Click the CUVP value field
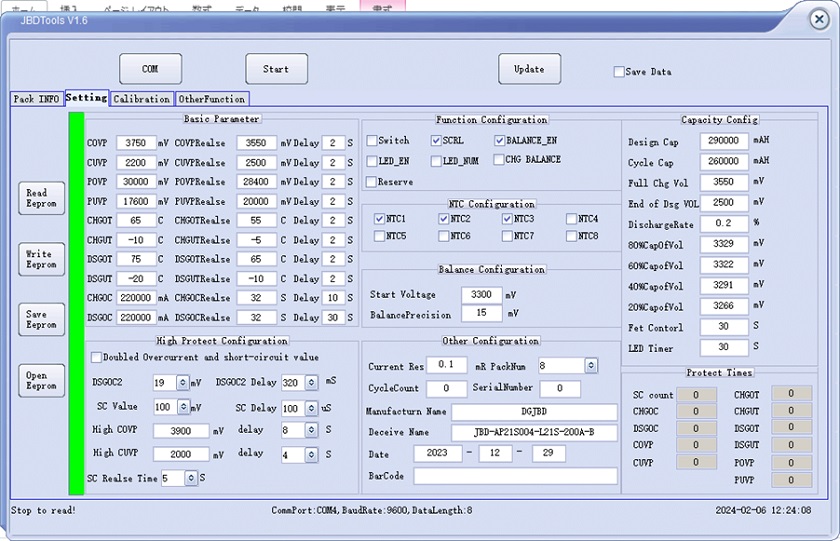 pos(136,162)
